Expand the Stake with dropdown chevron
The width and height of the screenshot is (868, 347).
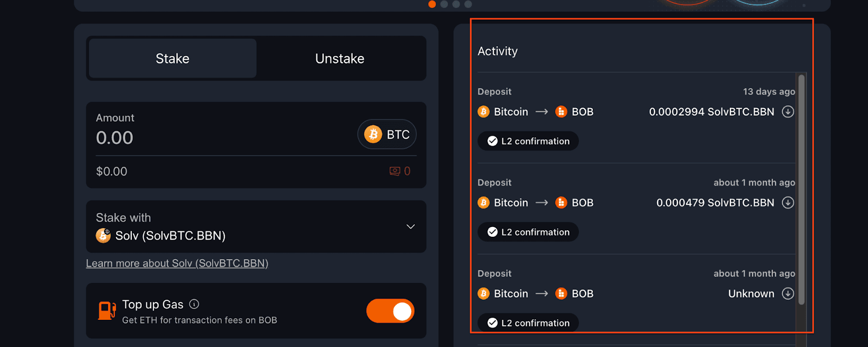(x=411, y=226)
